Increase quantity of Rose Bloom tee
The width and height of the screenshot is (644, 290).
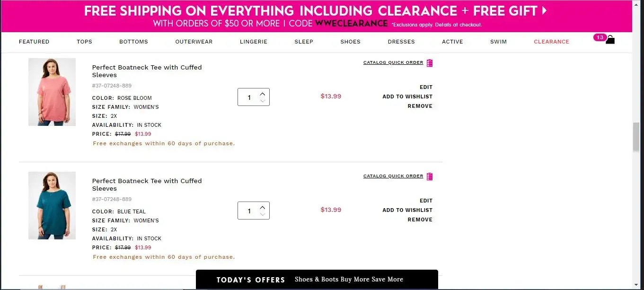(x=263, y=93)
